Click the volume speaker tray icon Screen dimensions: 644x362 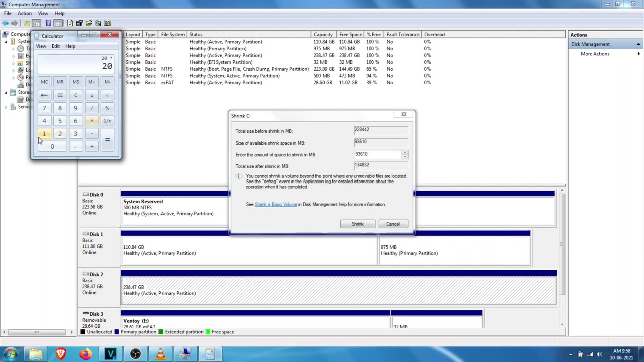(x=600, y=354)
